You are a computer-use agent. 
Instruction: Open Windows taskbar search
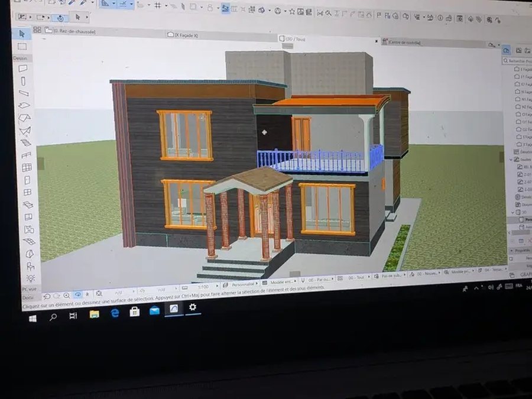click(x=53, y=317)
